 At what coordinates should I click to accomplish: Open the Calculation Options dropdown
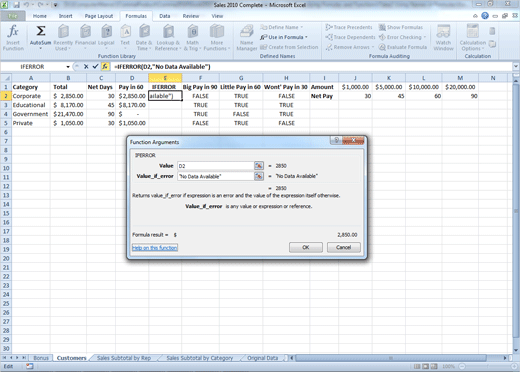coord(473,38)
